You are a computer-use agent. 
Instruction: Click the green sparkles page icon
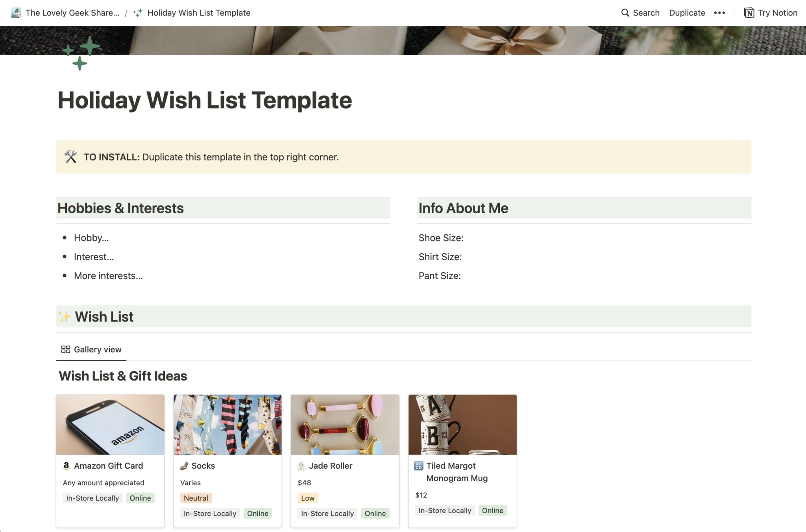click(x=81, y=53)
